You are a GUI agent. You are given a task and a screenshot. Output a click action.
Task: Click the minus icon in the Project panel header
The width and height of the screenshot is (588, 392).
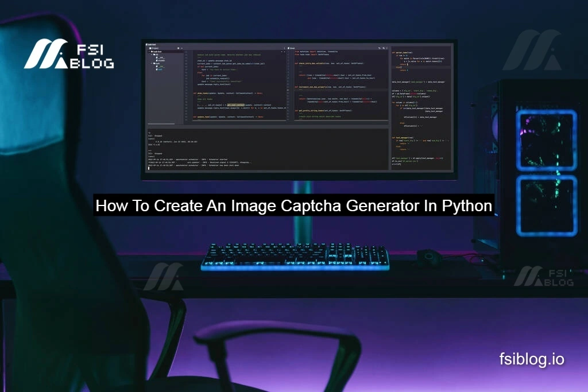181,48
